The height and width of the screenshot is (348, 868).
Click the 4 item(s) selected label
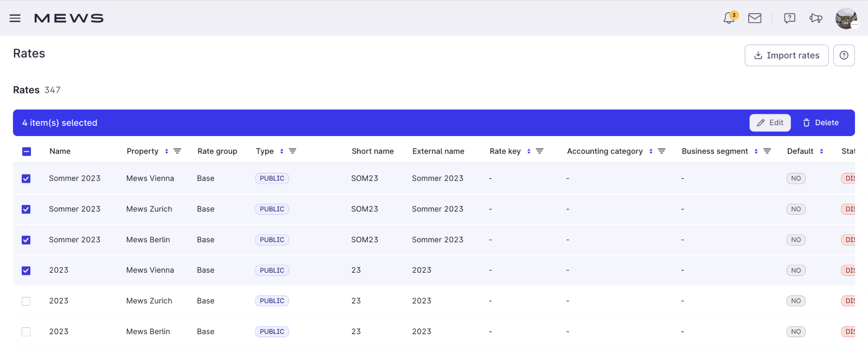pos(60,123)
